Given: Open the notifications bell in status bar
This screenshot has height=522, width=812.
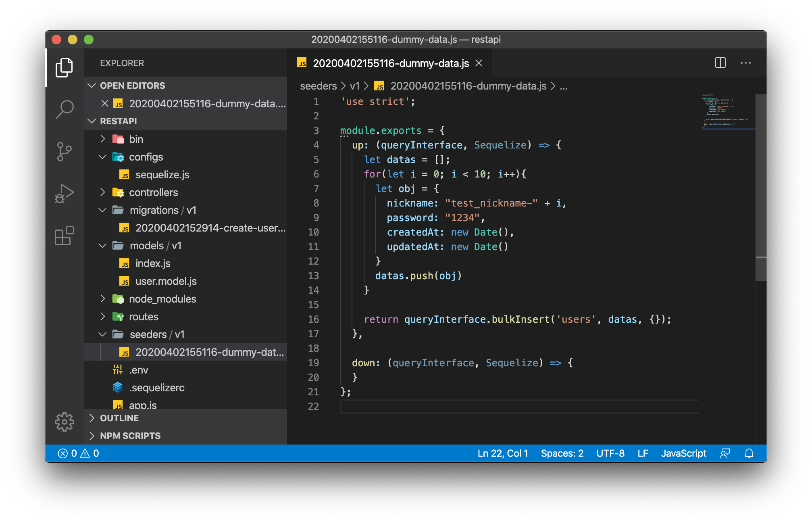Looking at the screenshot, I should tap(749, 453).
